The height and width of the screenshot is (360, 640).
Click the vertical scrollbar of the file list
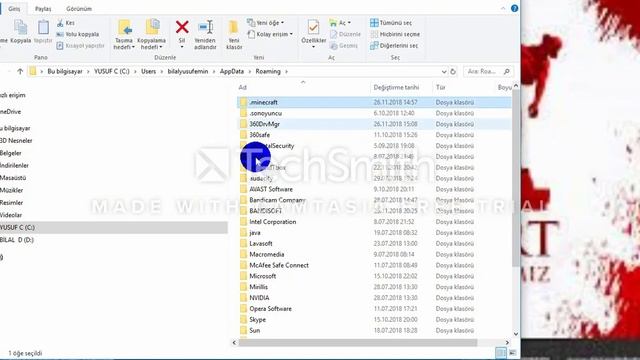coord(516,178)
